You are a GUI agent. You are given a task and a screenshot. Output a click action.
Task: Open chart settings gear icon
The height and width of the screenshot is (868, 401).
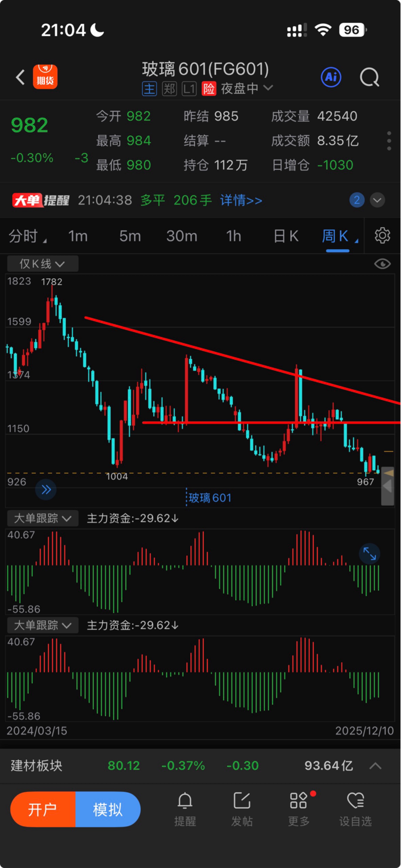coord(382,235)
